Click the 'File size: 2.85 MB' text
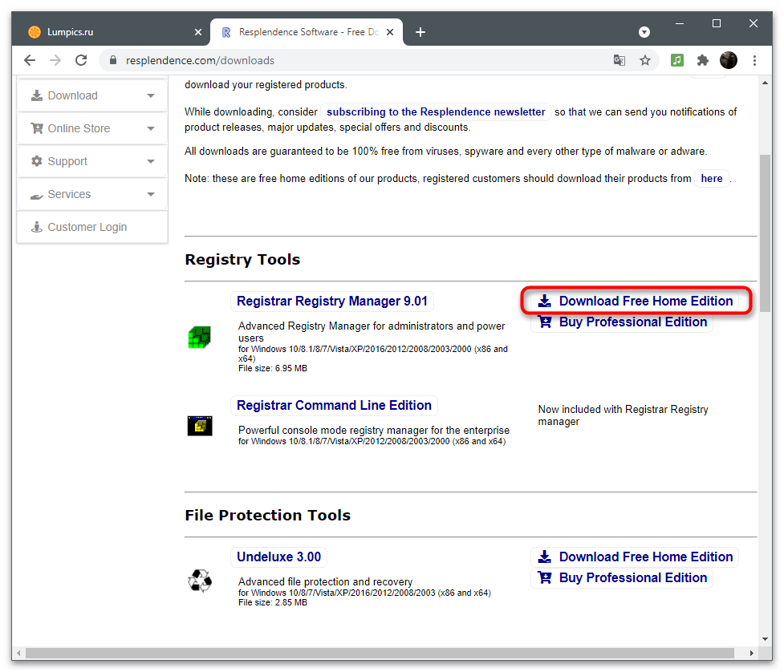Image resolution: width=784 pixels, height=672 pixels. click(x=273, y=602)
